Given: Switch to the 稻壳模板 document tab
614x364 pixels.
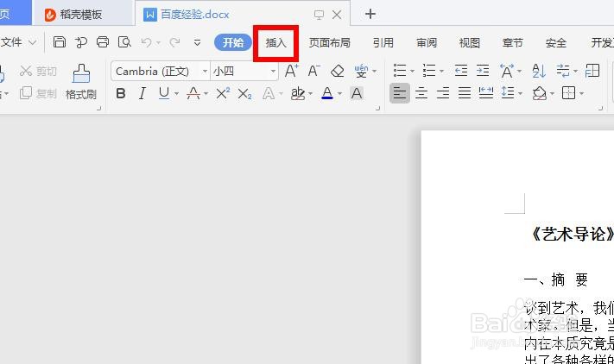Looking at the screenshot, I should point(80,15).
